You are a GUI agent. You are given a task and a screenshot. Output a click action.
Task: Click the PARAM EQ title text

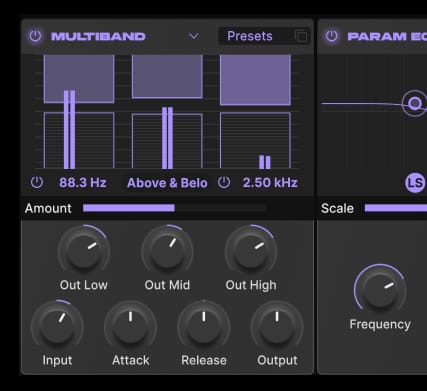click(387, 36)
